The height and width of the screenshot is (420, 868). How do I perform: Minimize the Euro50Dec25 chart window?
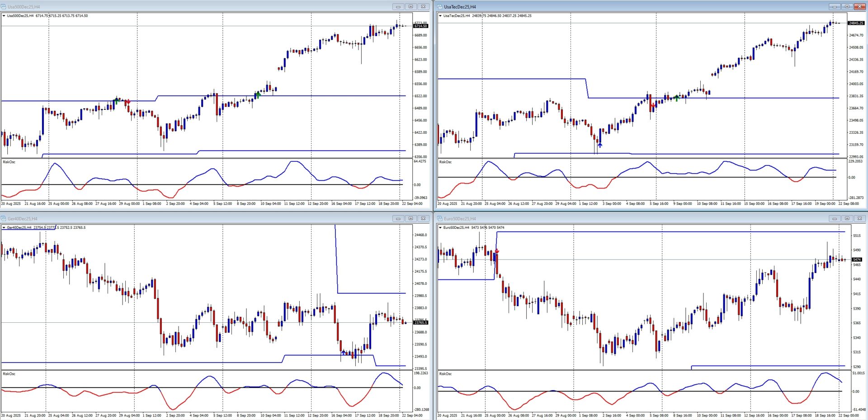click(835, 219)
